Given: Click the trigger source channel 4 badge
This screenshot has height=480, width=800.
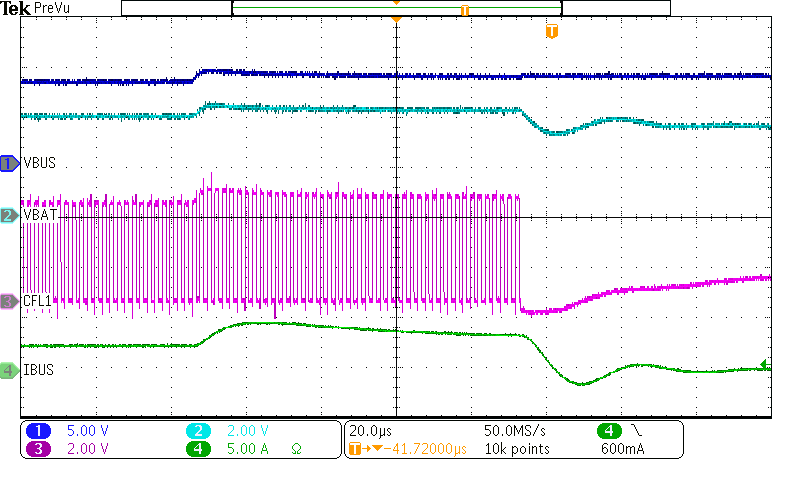Looking at the screenshot, I should tap(610, 431).
